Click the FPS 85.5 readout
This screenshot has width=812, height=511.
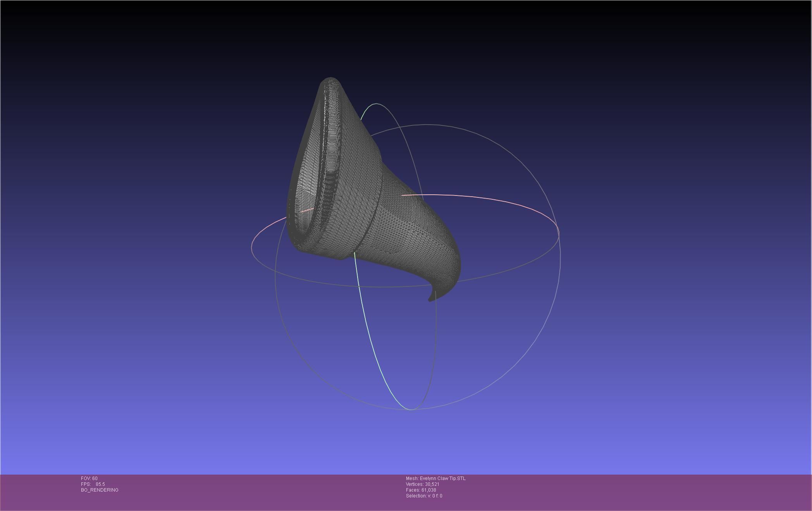coord(93,484)
